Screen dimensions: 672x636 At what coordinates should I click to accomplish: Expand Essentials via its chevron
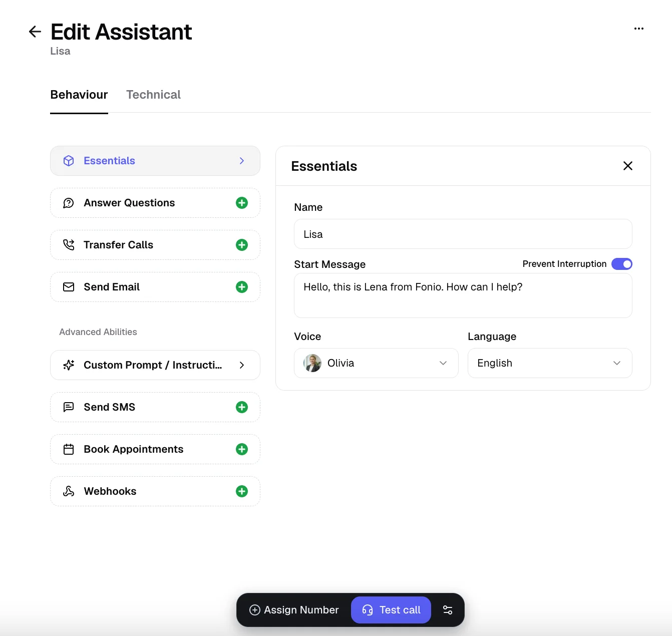click(x=242, y=161)
